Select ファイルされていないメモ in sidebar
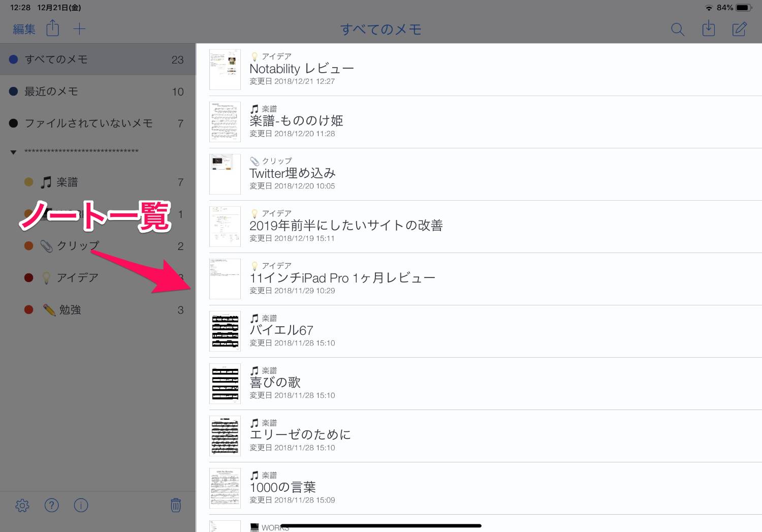Screen dimensions: 762x532 tap(98, 123)
